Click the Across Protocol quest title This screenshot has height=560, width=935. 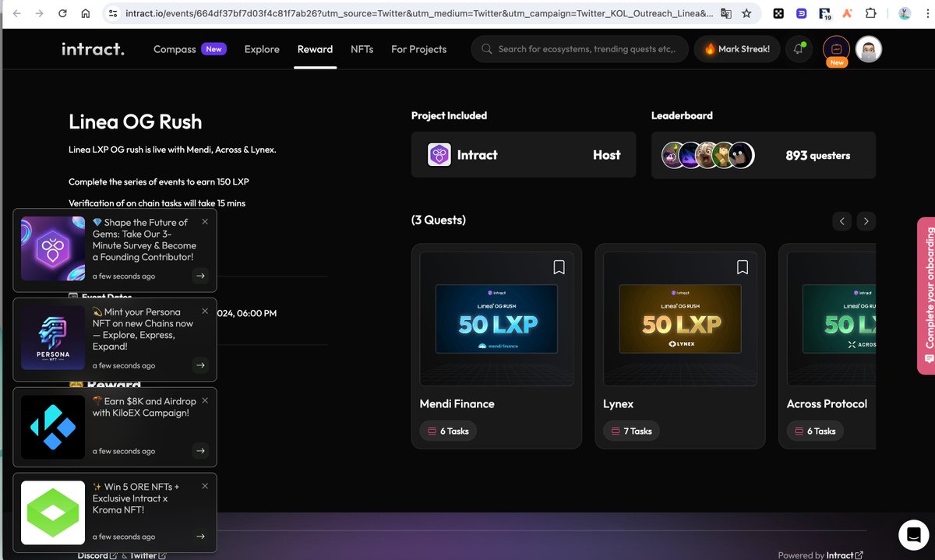(827, 403)
